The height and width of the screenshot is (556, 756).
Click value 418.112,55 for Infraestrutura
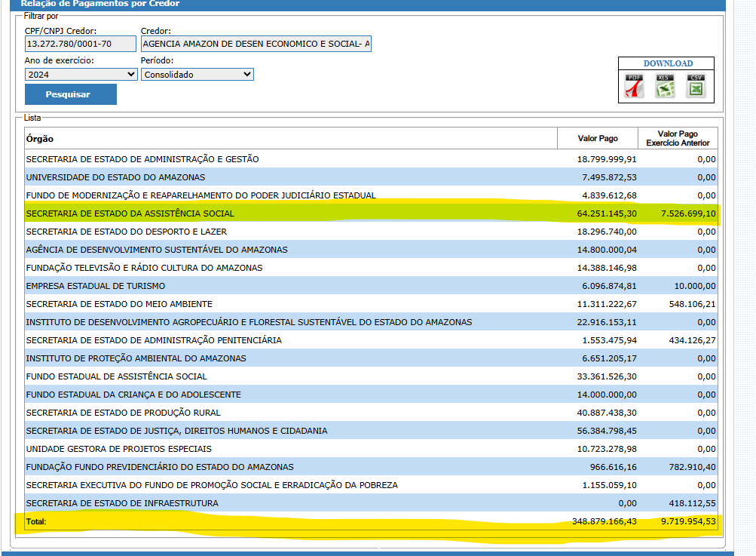693,503
